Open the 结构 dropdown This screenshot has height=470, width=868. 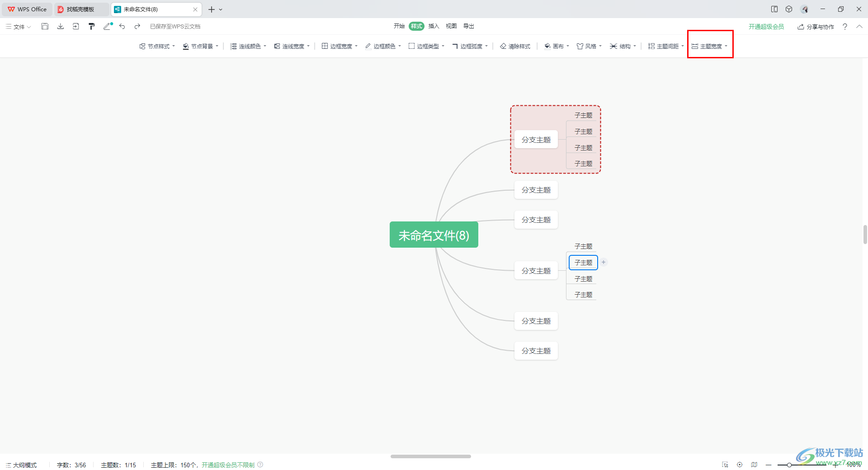623,46
